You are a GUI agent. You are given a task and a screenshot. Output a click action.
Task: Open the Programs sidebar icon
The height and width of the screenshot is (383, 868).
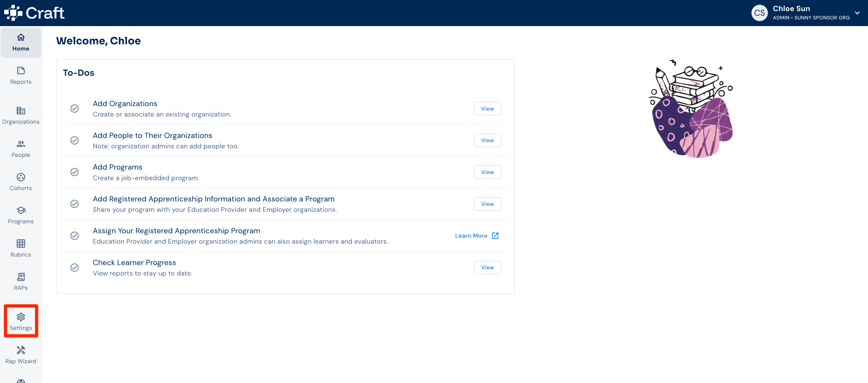21,210
